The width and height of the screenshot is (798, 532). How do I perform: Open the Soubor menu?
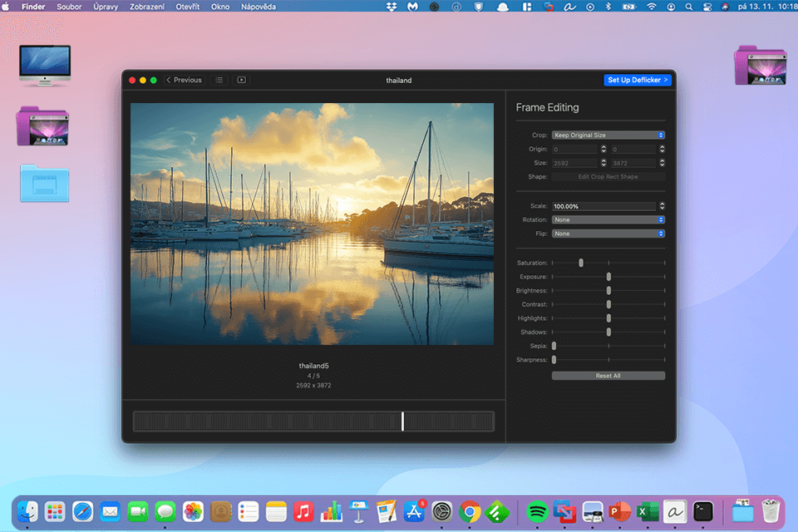coord(69,7)
